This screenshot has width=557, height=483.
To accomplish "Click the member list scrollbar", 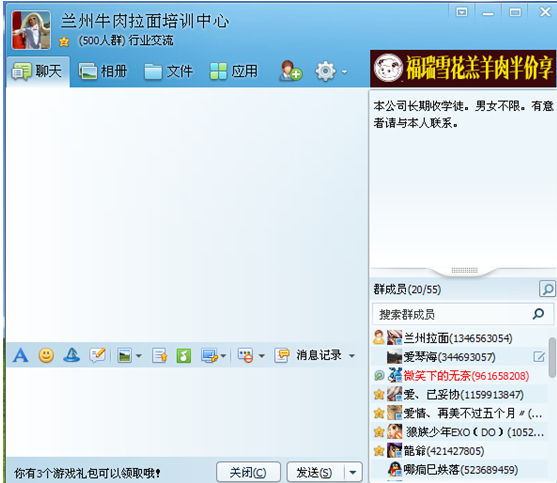I will tap(552, 357).
